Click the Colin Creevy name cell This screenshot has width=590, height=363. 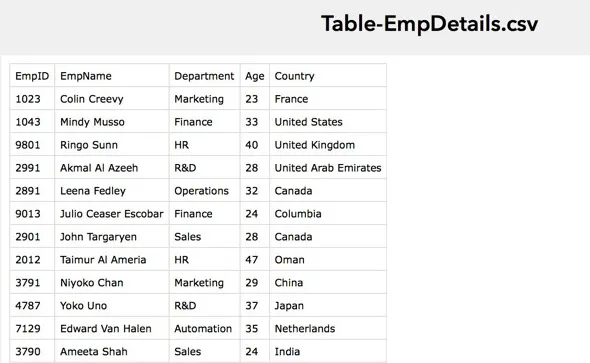click(112, 99)
